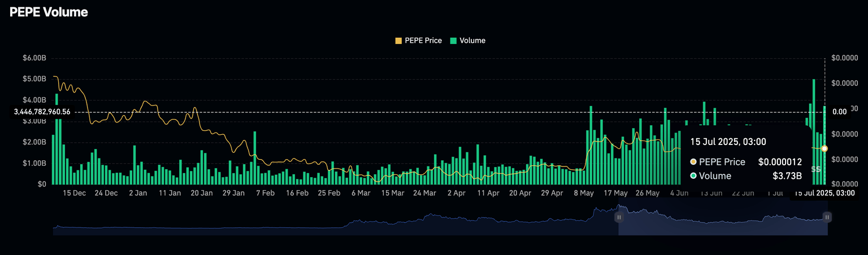Click the $0.000012 price value in tooltip
Screen dimensions: 868x255
click(x=780, y=162)
